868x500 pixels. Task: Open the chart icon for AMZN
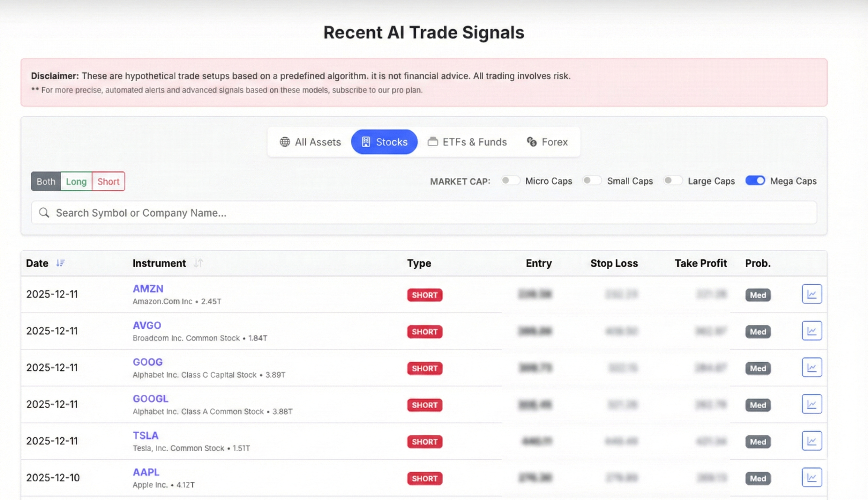click(x=812, y=294)
